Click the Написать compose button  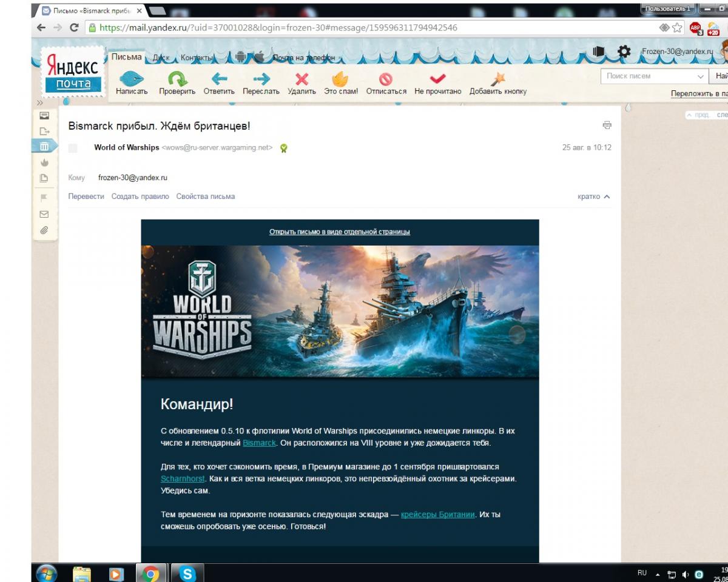pos(132,84)
